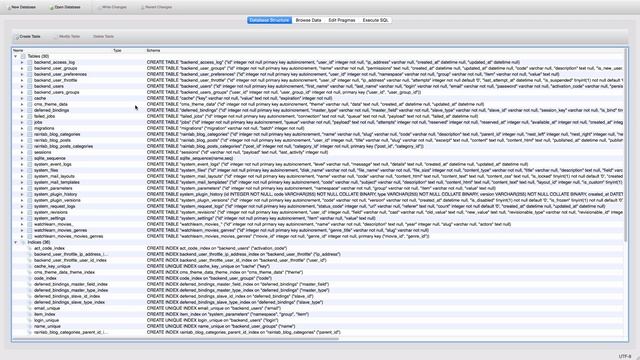
Task: Click table icon beside backend_access_log
Action: pos(30,62)
